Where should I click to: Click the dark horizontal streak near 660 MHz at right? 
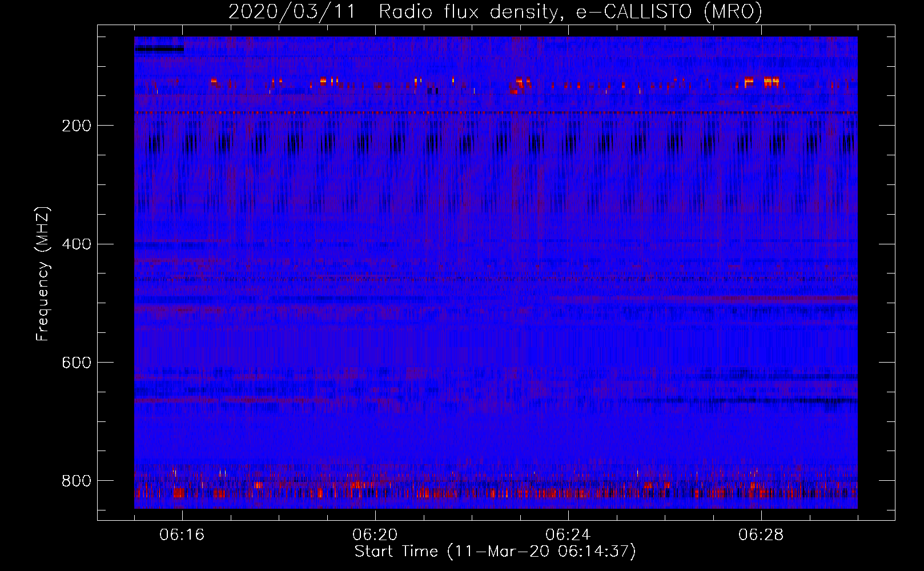pos(800,400)
